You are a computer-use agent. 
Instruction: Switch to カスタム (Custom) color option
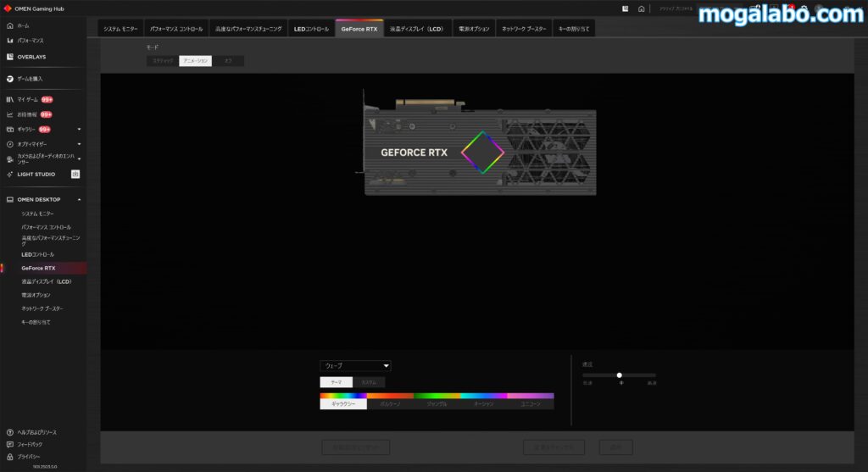369,382
